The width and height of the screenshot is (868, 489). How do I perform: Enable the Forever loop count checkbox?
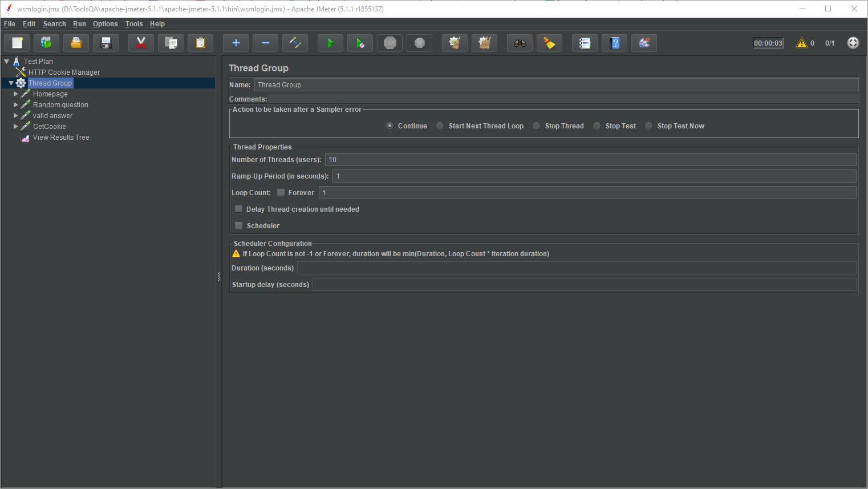coord(281,192)
